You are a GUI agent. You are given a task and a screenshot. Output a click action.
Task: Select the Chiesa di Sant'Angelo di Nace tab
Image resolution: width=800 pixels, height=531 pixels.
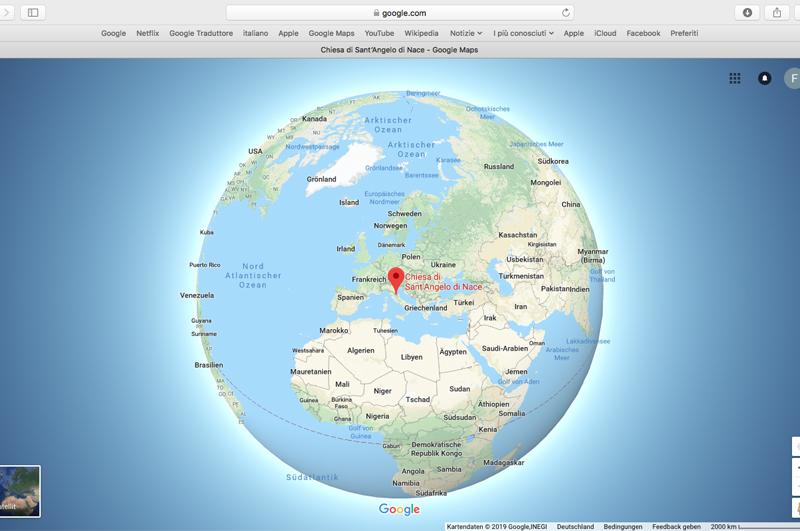pos(399,50)
